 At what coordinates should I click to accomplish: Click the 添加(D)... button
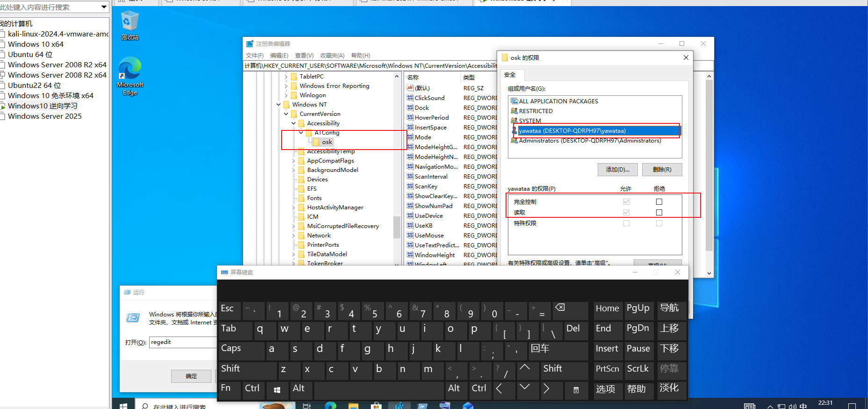(x=618, y=170)
